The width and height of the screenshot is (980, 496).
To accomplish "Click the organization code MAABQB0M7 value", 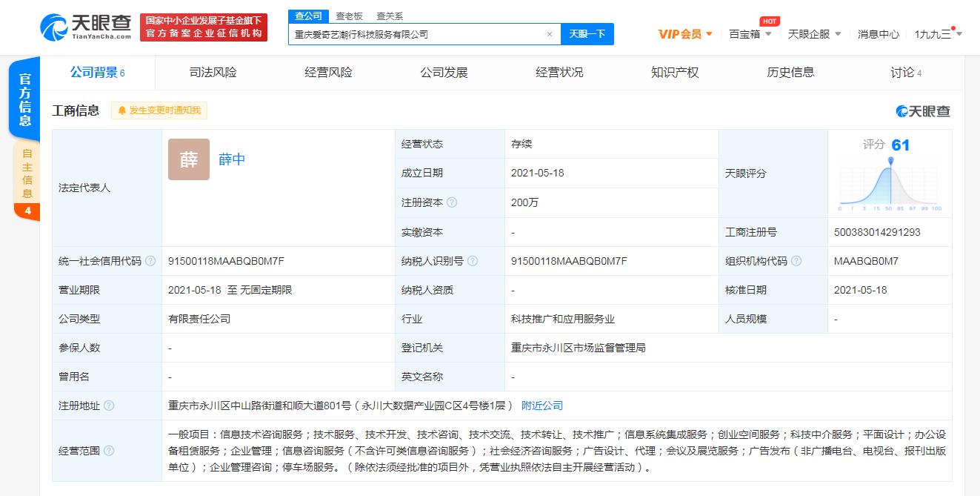I will 866,261.
